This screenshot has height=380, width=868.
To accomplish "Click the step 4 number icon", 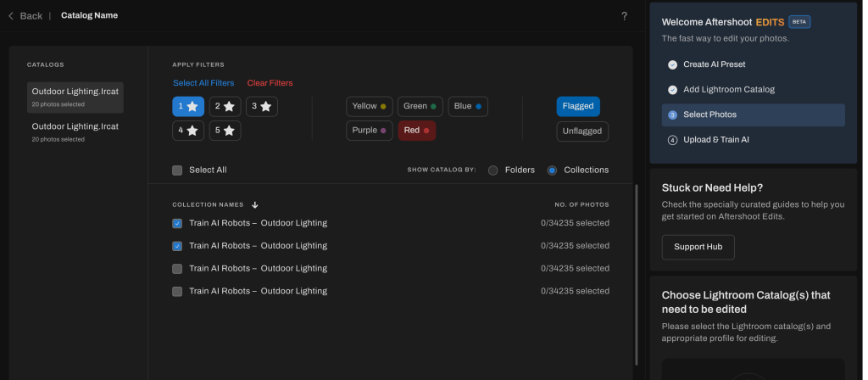I will [x=672, y=140].
